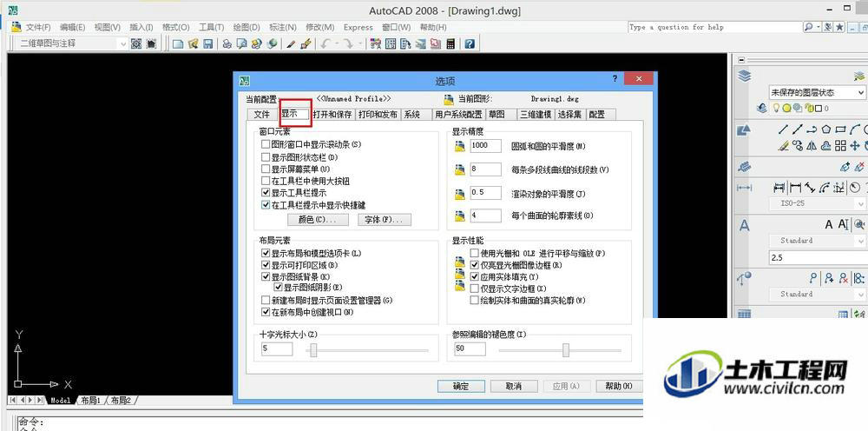
Task: Toggle 应用实体填充 checkbox
Action: (x=475, y=276)
